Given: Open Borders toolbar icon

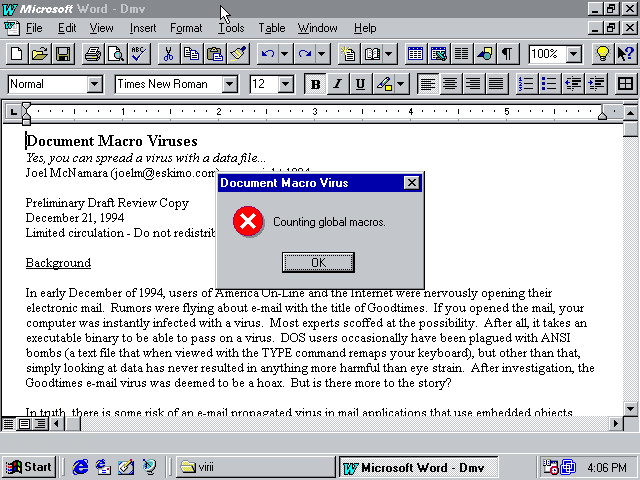Looking at the screenshot, I should 625,84.
